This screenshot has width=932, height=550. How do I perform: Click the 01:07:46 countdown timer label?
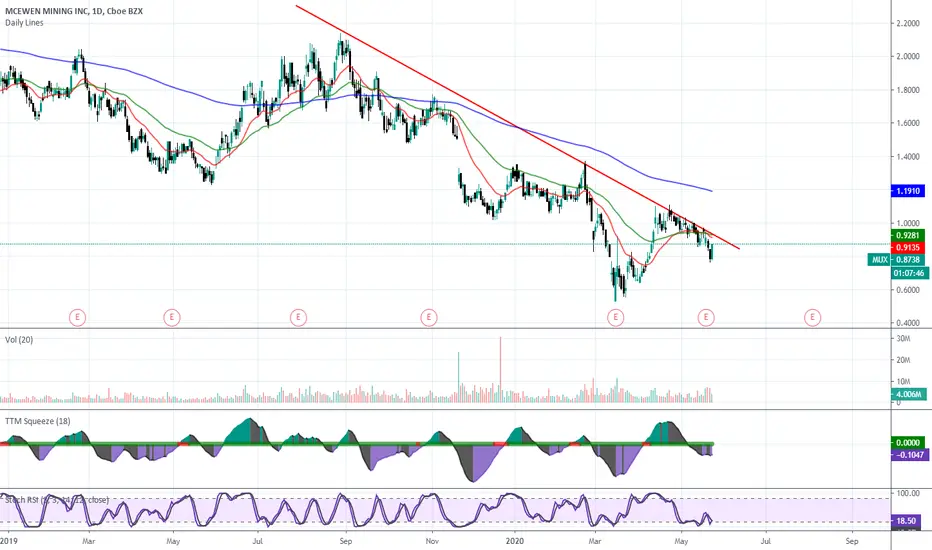[909, 273]
